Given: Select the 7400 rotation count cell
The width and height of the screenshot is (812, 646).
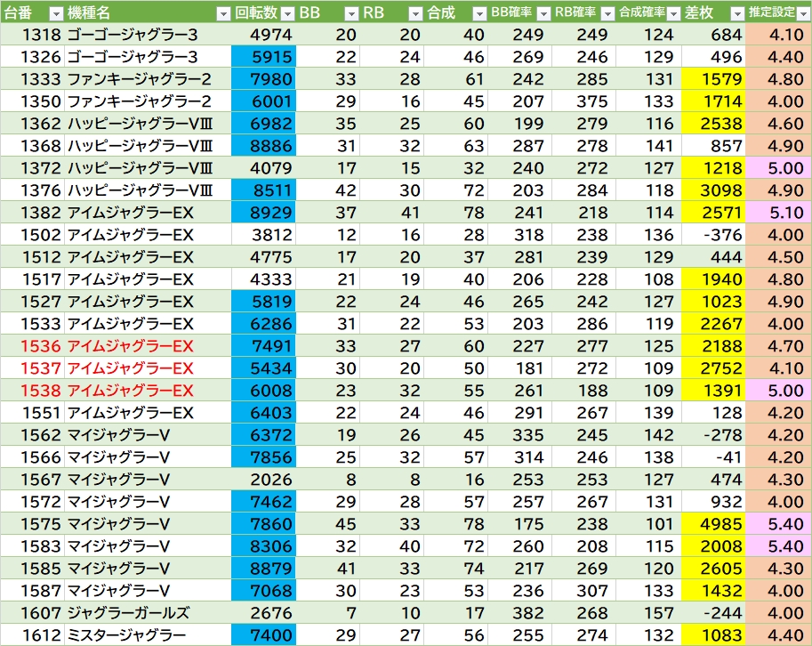Looking at the screenshot, I should pos(263,635).
